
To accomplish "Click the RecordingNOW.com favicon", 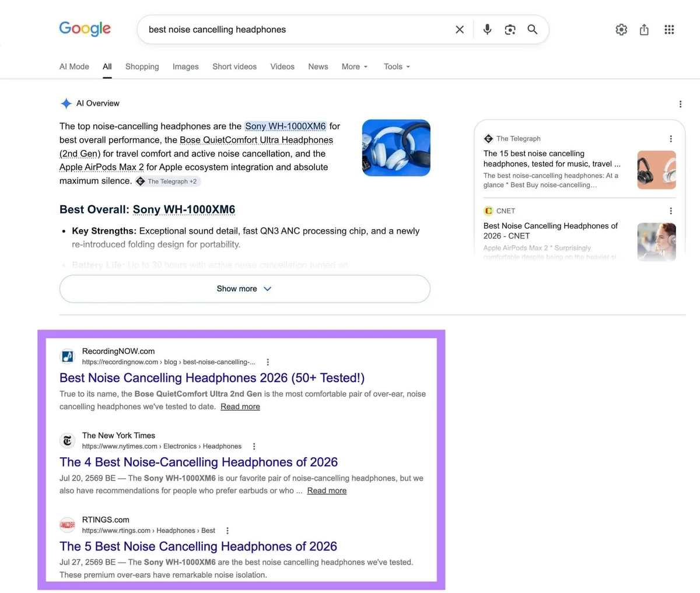I will (x=68, y=356).
